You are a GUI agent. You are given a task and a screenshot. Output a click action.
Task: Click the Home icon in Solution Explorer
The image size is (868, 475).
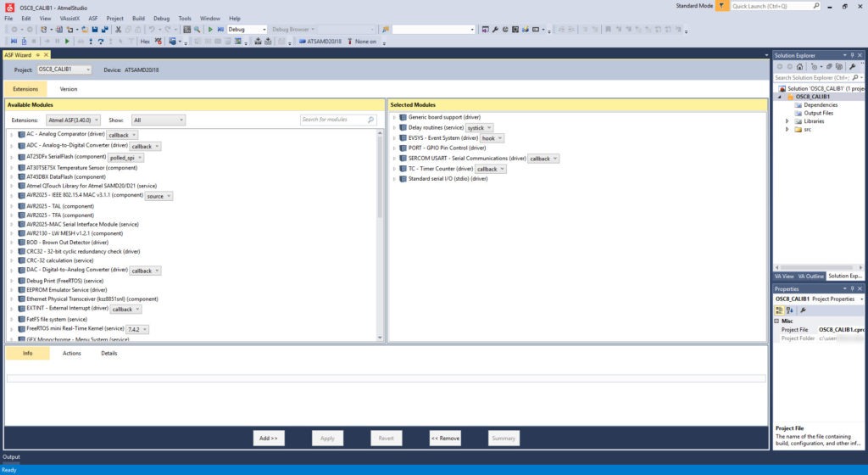point(800,66)
